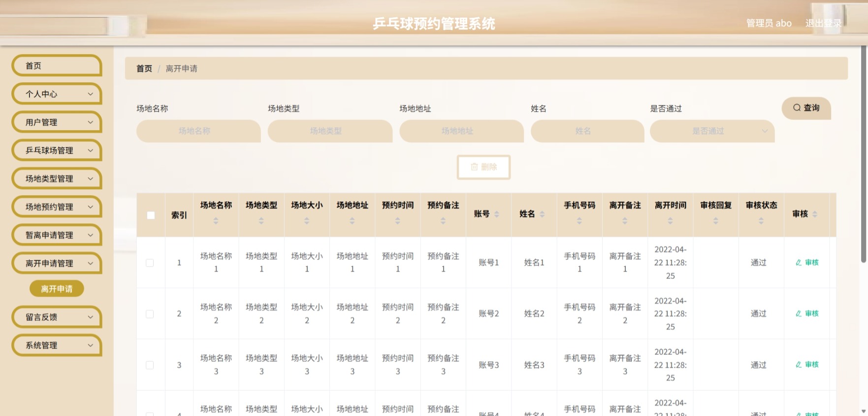Sort by 姓名 column in the table header
The height and width of the screenshot is (416, 868).
(x=542, y=214)
